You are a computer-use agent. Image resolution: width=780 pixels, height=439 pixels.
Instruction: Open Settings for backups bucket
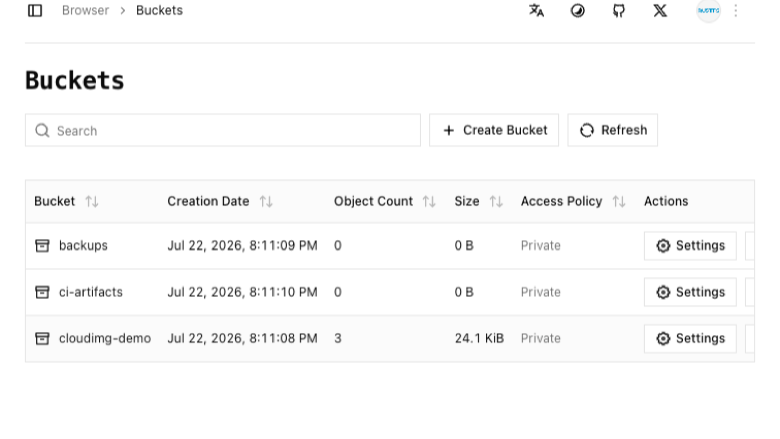[690, 246]
